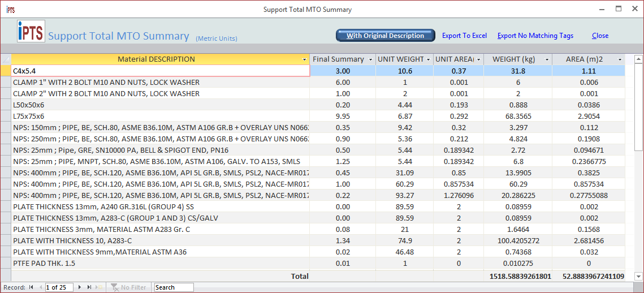Viewport: 644px width, 293px height.
Task: Click area value 0.27755088
Action: tap(589, 195)
